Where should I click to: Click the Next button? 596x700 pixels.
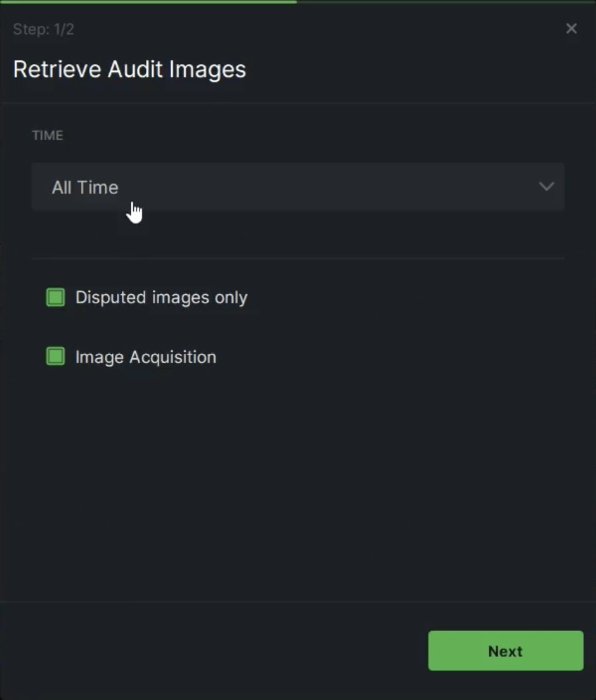pyautogui.click(x=506, y=651)
